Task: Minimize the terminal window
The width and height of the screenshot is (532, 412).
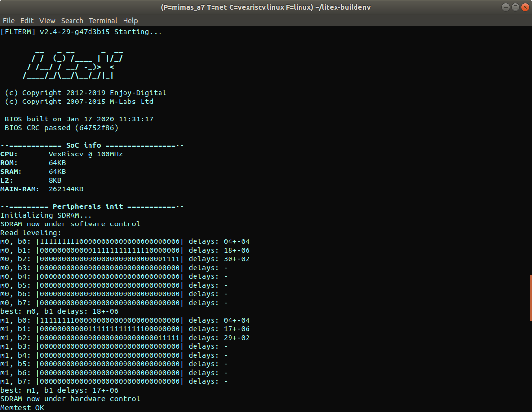Action: 506,8
